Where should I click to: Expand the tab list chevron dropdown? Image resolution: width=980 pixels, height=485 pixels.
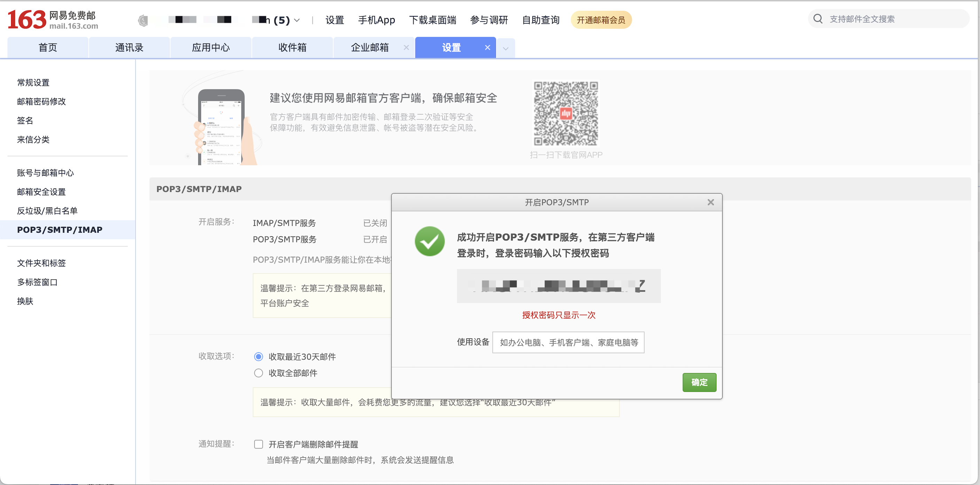tap(506, 48)
